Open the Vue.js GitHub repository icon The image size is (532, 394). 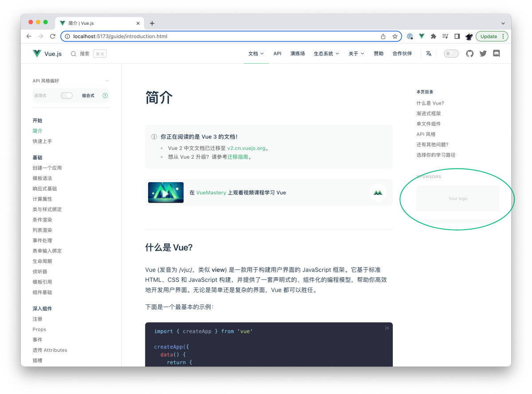(x=469, y=53)
